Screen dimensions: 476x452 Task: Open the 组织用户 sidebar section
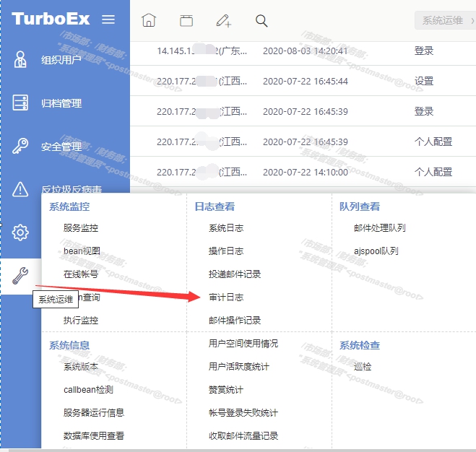pos(61,60)
